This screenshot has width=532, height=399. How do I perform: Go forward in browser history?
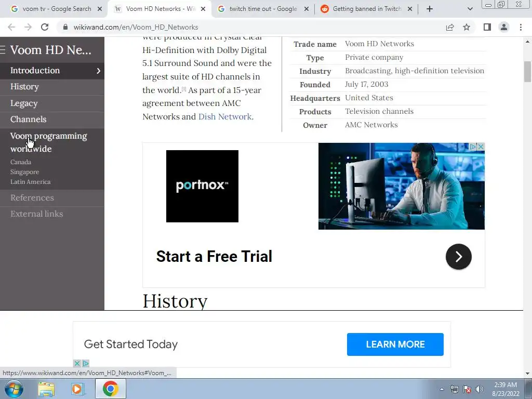28,27
